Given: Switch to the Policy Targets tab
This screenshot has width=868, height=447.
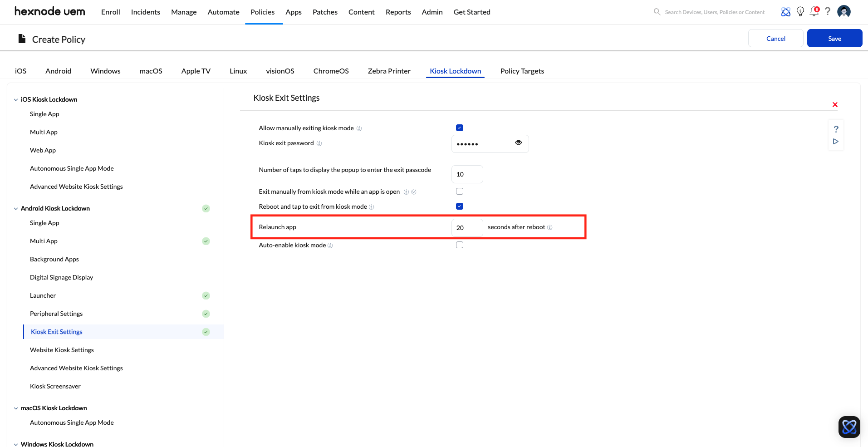Looking at the screenshot, I should (x=522, y=71).
